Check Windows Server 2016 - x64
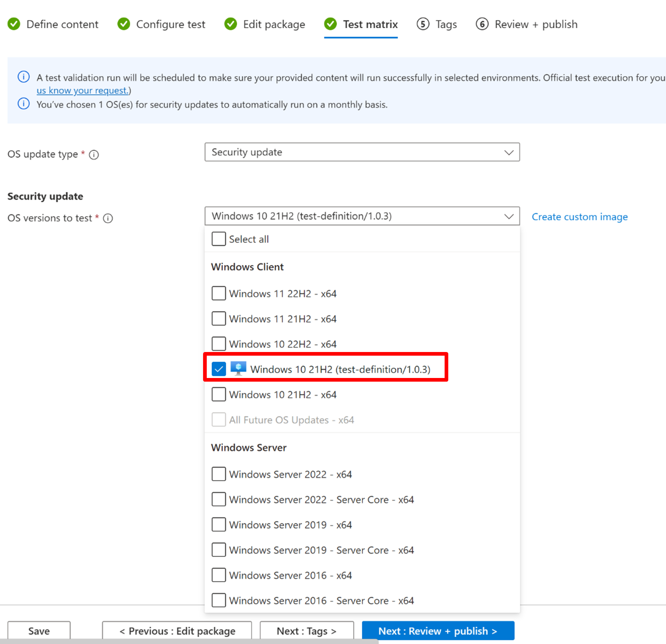 click(x=219, y=575)
